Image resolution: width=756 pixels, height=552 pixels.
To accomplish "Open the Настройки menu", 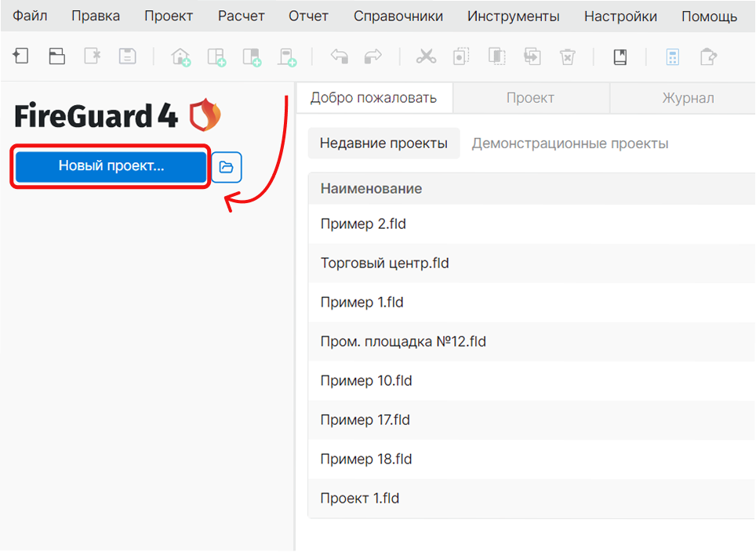I will pos(620,16).
